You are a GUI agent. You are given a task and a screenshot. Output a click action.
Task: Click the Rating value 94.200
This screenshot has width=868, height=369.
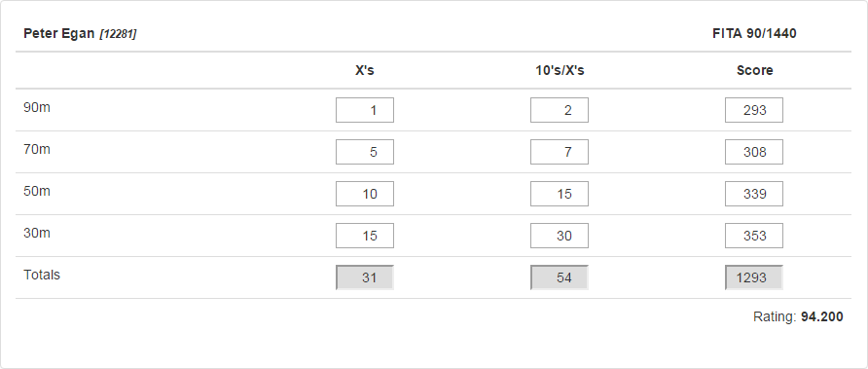click(822, 317)
